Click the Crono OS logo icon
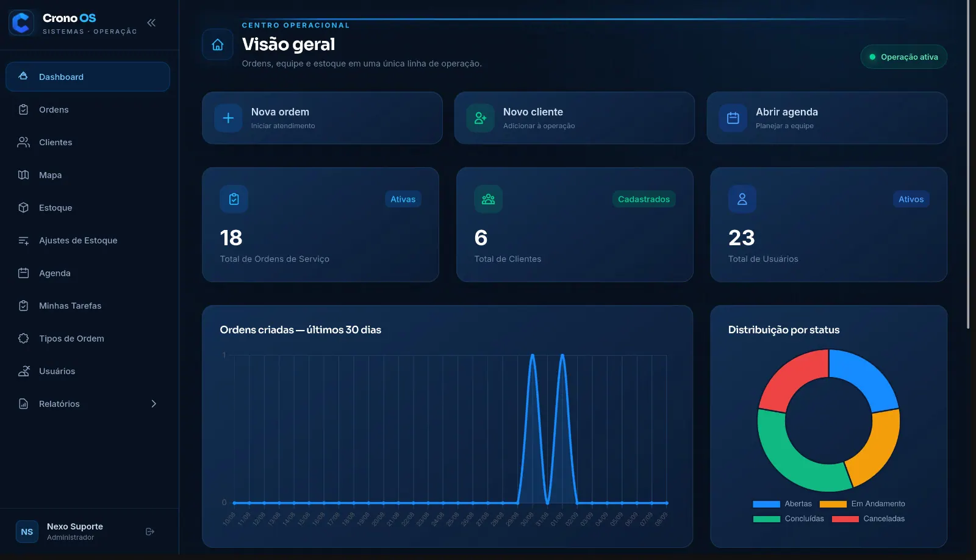The height and width of the screenshot is (560, 976). 21,23
